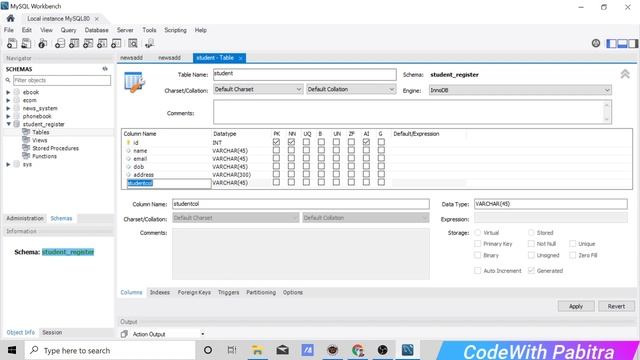Toggle NN checkbox for id column

pyautogui.click(x=291, y=142)
